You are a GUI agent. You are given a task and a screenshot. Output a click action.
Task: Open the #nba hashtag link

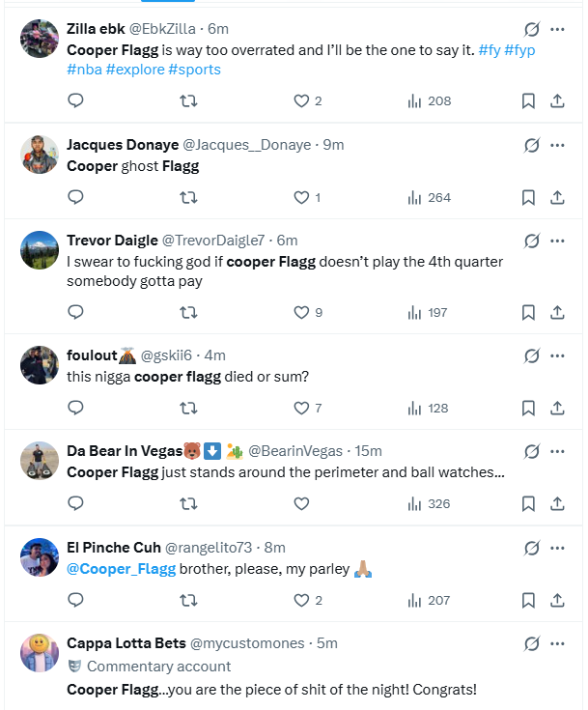point(84,70)
